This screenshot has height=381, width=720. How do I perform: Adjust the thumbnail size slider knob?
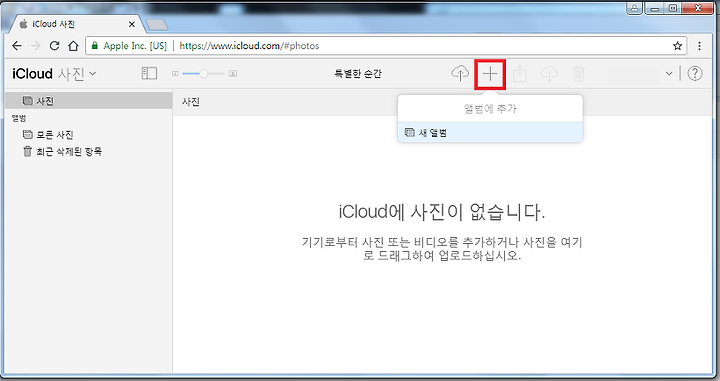[x=203, y=73]
